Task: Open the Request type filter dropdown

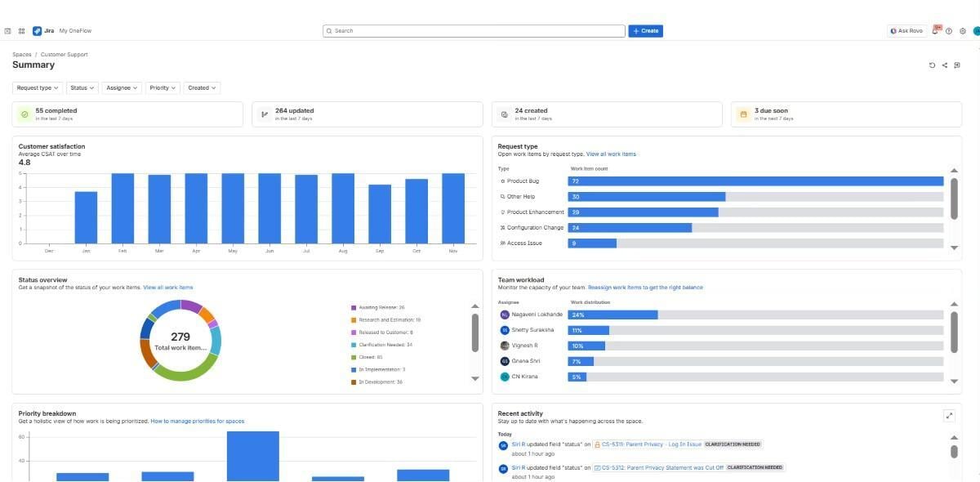Action: [x=38, y=88]
